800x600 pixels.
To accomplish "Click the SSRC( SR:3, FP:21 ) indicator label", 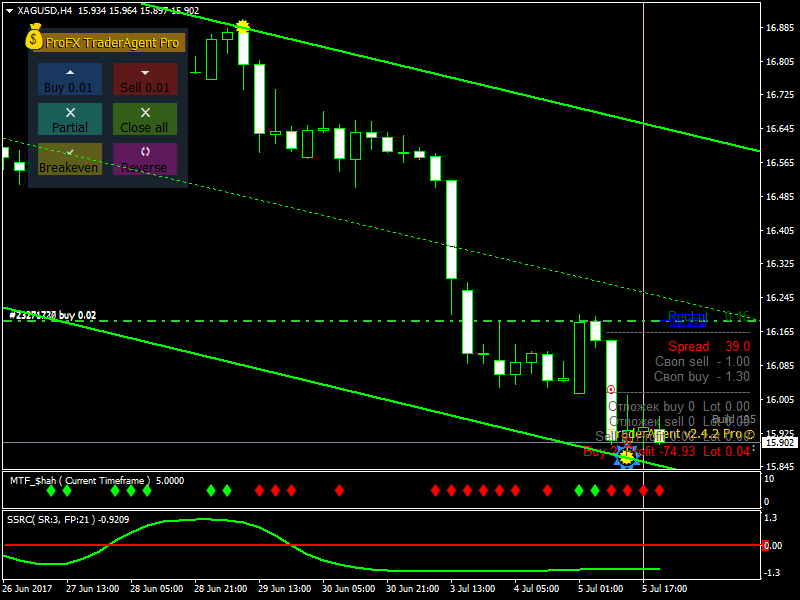I will coord(68,520).
